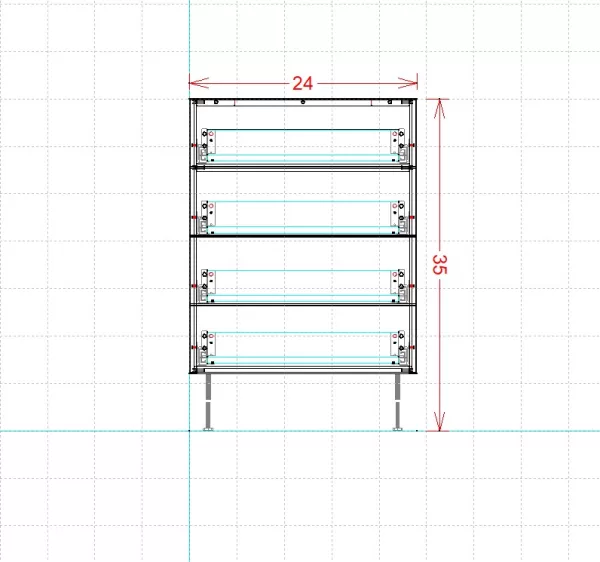Select the top drawer box
The image size is (600, 562).
(303, 145)
